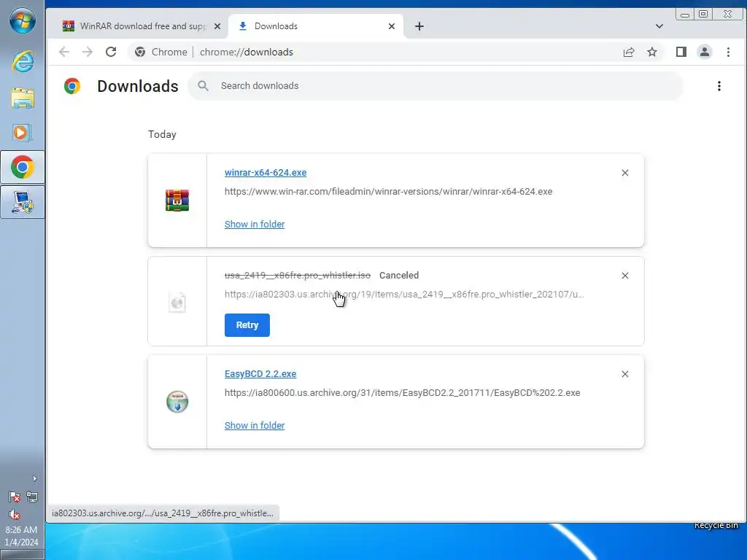This screenshot has width=747, height=560.
Task: Click the muted volume tray icon
Action: (15, 514)
